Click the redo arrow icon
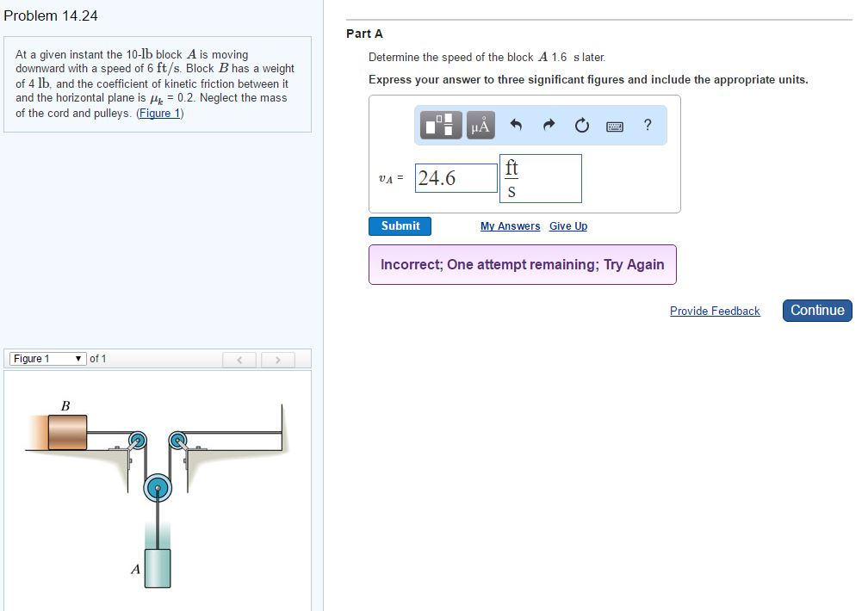Viewport: 868px width, 611px height. pos(549,126)
